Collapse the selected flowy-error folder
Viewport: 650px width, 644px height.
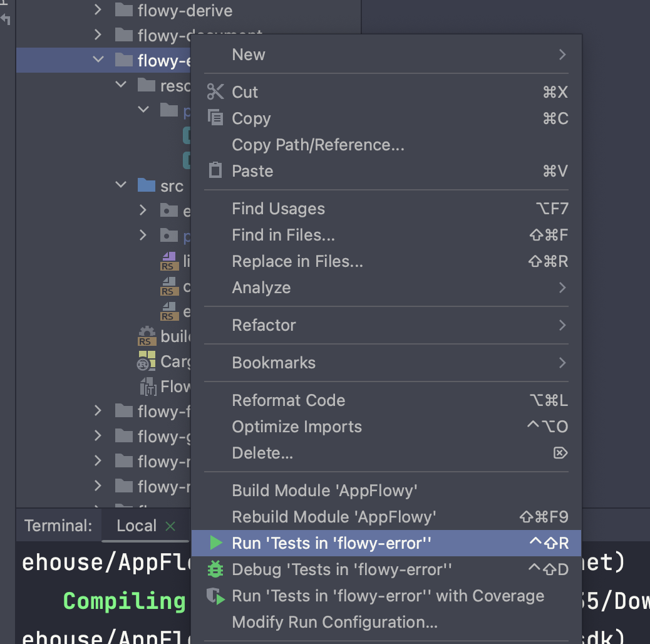98,60
